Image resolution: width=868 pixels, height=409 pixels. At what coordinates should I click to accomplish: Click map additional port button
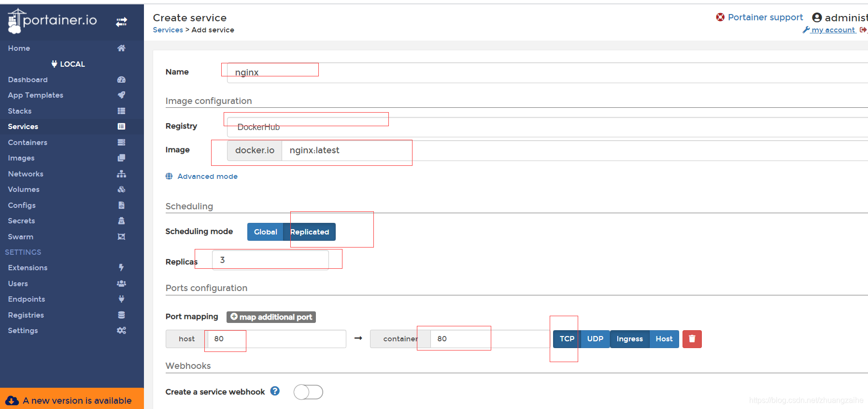(271, 317)
